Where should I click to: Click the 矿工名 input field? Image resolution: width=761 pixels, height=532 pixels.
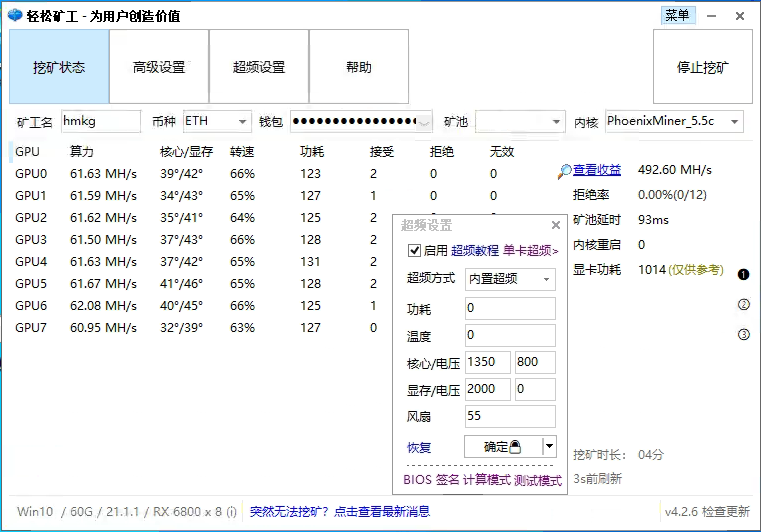100,122
